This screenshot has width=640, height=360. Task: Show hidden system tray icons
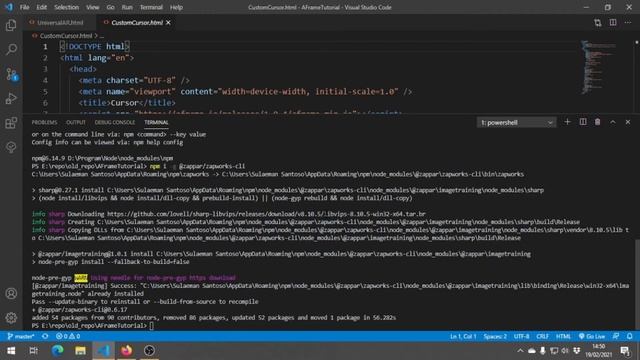[x=520, y=351]
